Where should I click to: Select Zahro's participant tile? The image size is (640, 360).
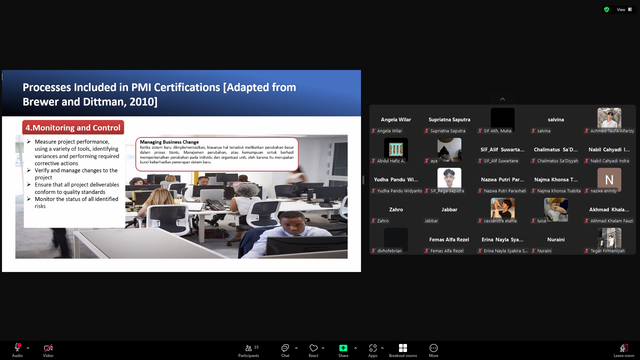coord(396,210)
